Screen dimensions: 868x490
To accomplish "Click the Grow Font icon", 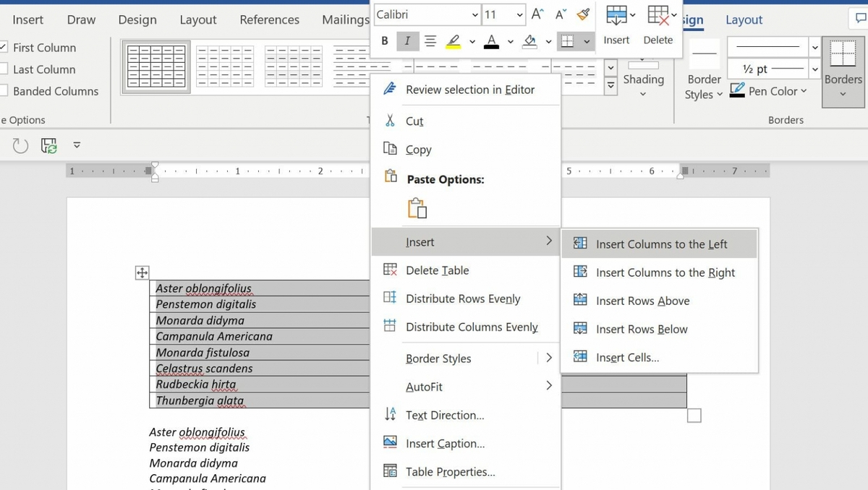I will click(x=538, y=12).
